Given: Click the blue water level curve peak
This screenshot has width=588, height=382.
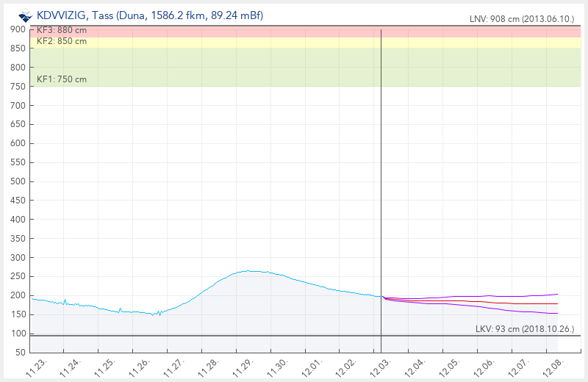Looking at the screenshot, I should [250, 271].
